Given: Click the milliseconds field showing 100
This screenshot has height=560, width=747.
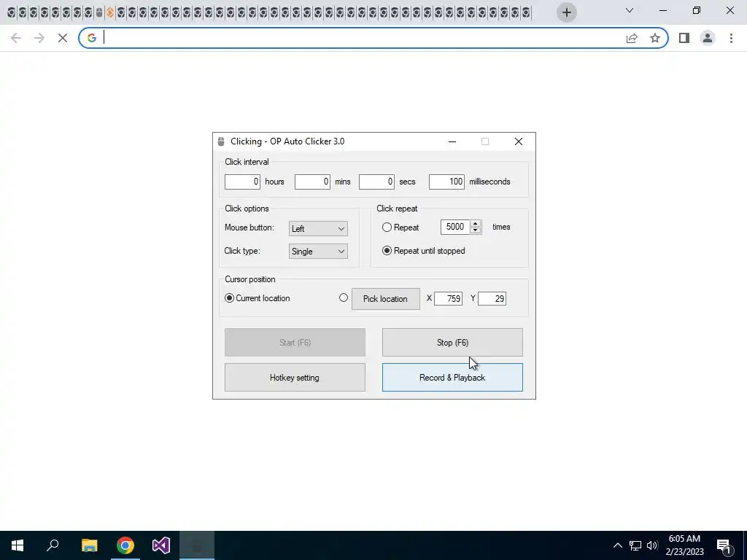Looking at the screenshot, I should click(x=446, y=182).
